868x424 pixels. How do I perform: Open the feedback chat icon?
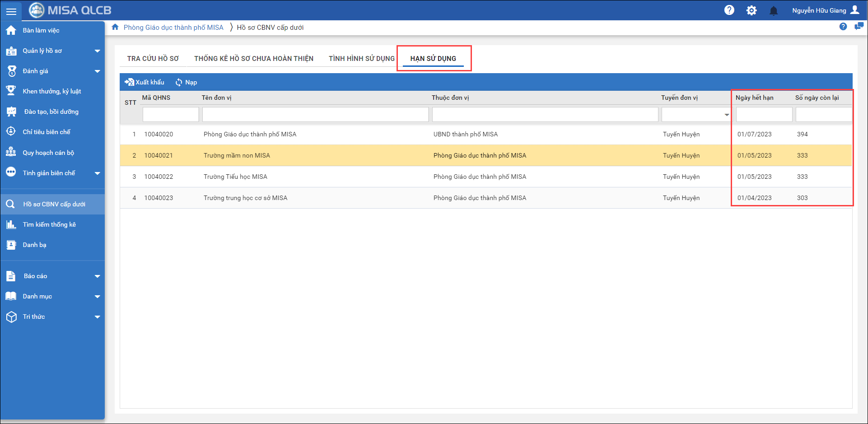tap(859, 27)
